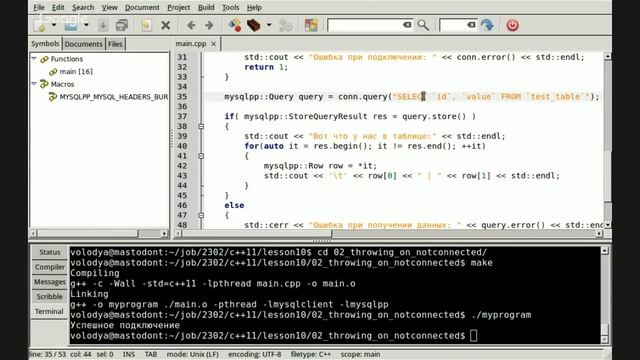The height and width of the screenshot is (360, 640).
Task: Open the Build menu
Action: [x=206, y=7]
